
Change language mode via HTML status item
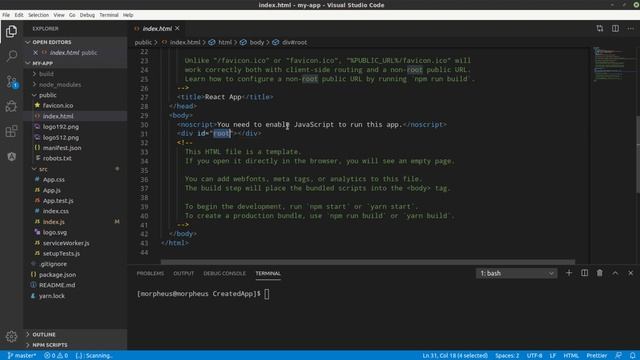tap(571, 356)
